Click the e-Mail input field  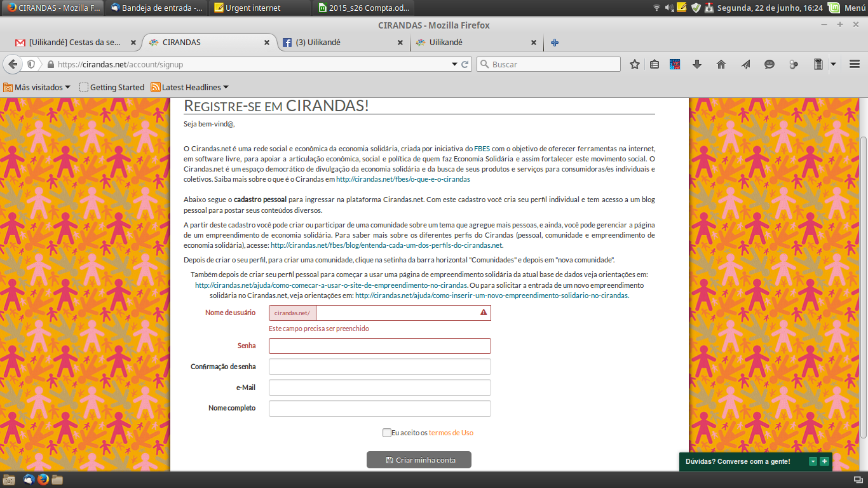click(380, 388)
